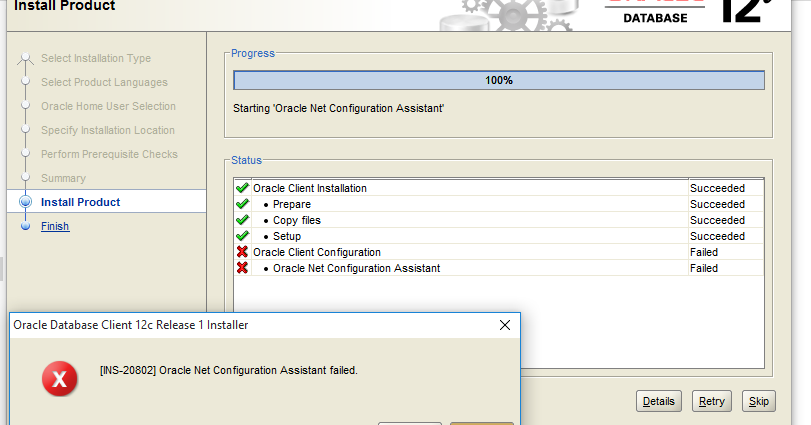Select the Copy files row text
This screenshot has height=425, width=811.
[297, 220]
